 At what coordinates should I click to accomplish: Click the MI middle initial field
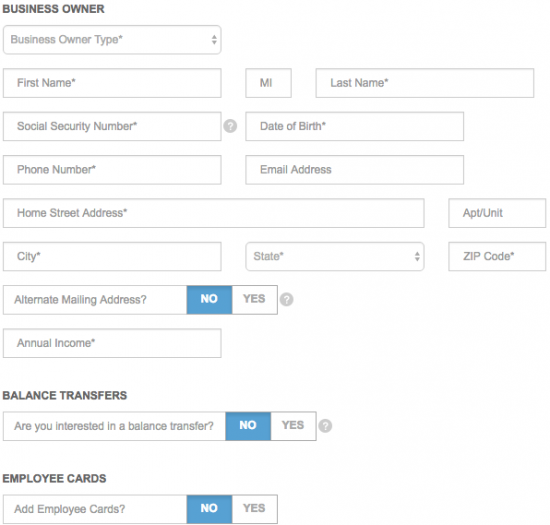(268, 83)
